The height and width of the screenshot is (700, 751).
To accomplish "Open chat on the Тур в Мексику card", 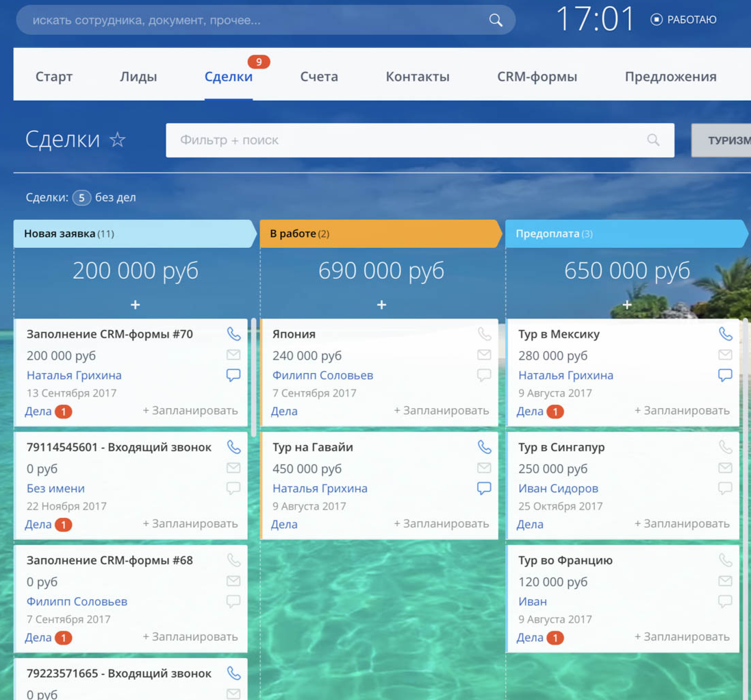I will [725, 375].
